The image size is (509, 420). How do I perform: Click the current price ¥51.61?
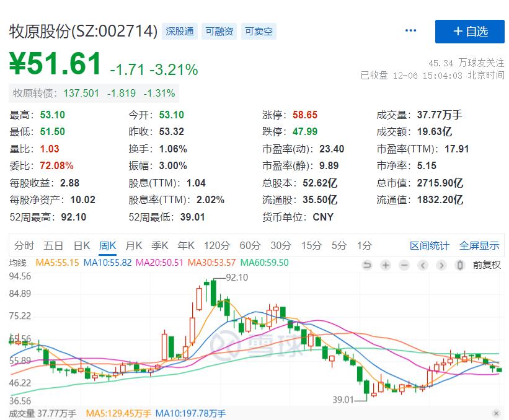pos(55,64)
